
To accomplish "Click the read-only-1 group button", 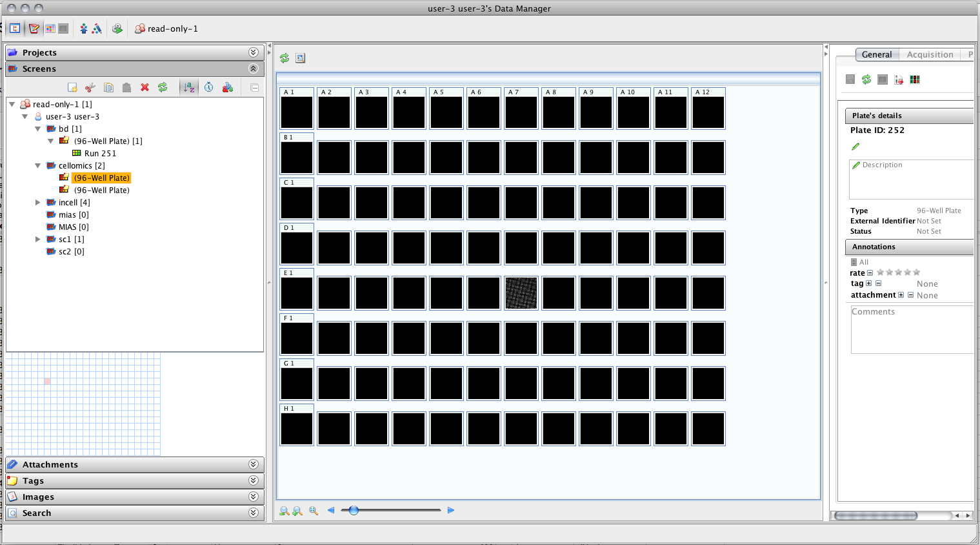I will tap(166, 28).
